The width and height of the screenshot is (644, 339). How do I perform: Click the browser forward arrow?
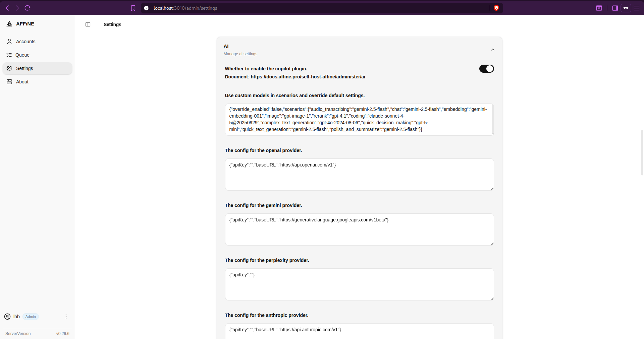[17, 8]
